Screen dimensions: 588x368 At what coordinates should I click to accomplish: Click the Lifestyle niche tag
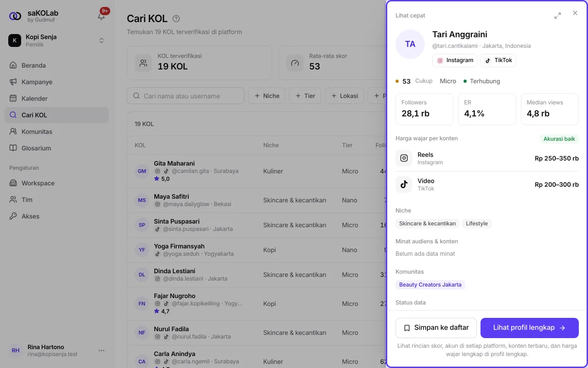pyautogui.click(x=477, y=224)
